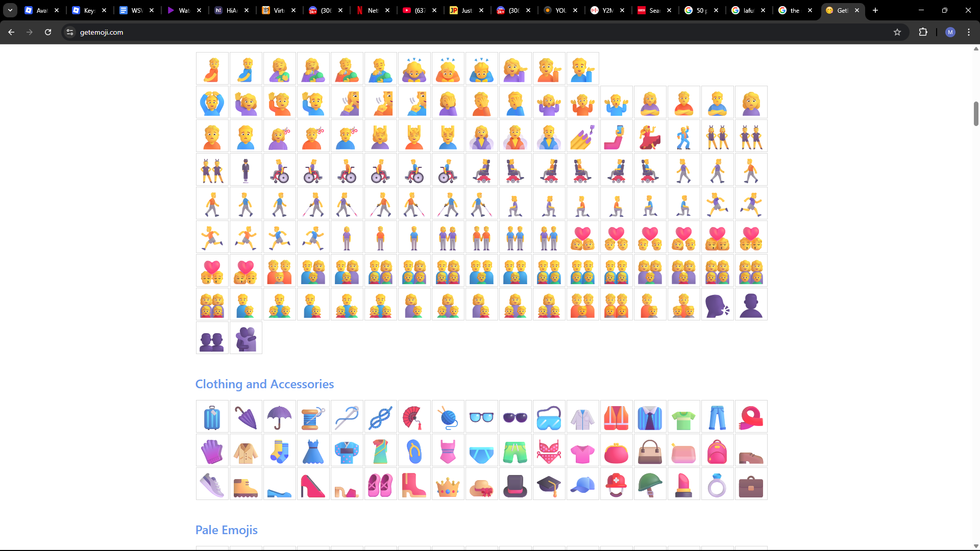Click the scrollbar down arrow
Image resolution: width=980 pixels, height=551 pixels.
(976, 546)
